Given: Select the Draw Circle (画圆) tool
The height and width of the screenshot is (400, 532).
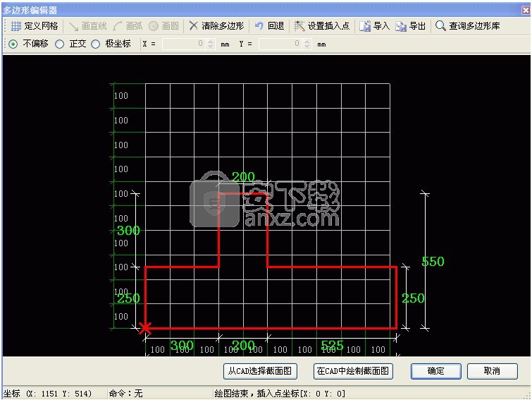Looking at the screenshot, I should pos(163,26).
